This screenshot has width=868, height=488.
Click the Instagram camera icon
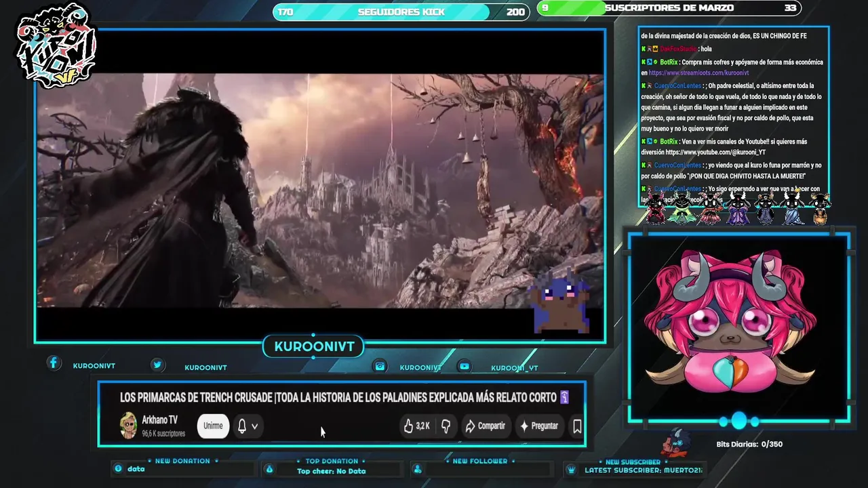[380, 366]
